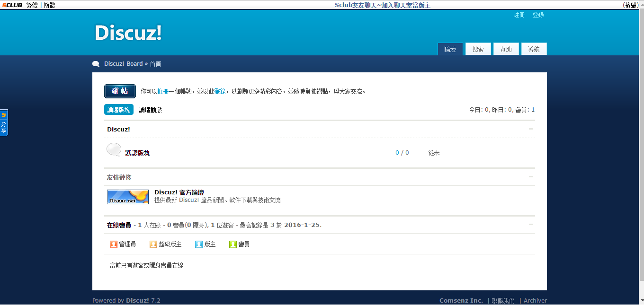Select the 論壇 navigation tab
The height and width of the screenshot is (305, 644).
click(x=450, y=49)
